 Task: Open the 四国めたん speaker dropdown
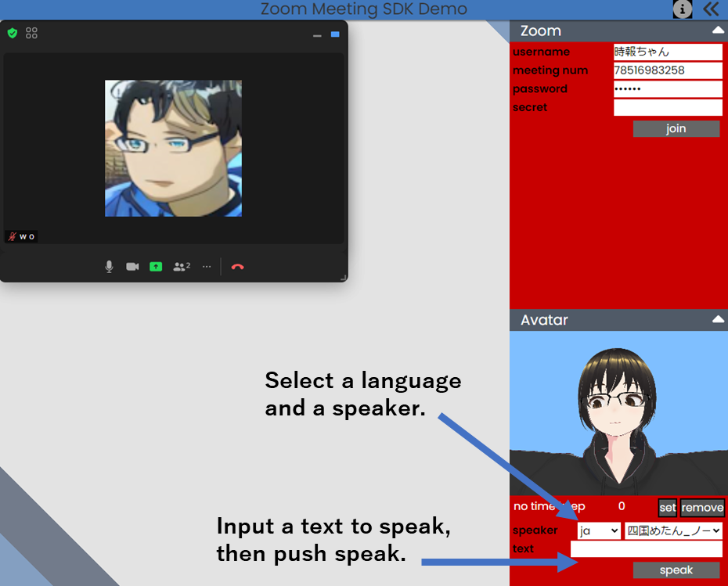(674, 530)
